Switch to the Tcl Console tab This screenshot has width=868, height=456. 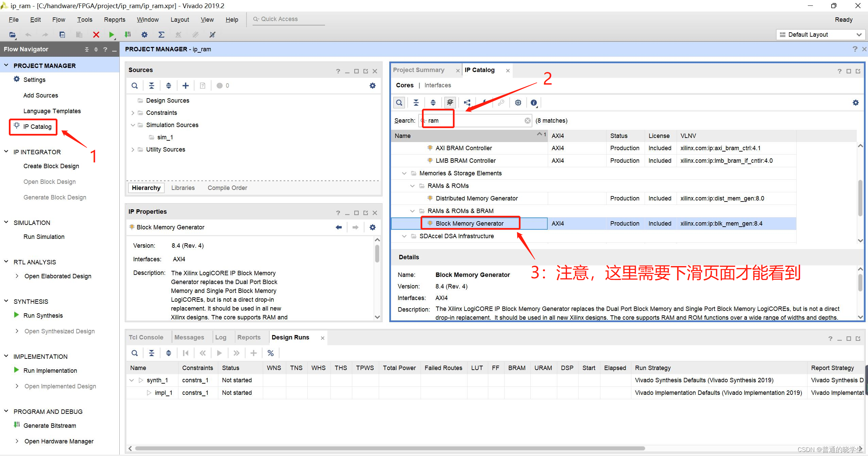click(x=146, y=337)
